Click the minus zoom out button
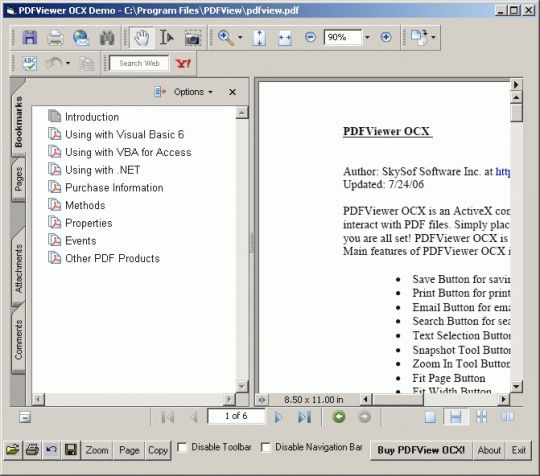The image size is (540, 476). coord(310,37)
